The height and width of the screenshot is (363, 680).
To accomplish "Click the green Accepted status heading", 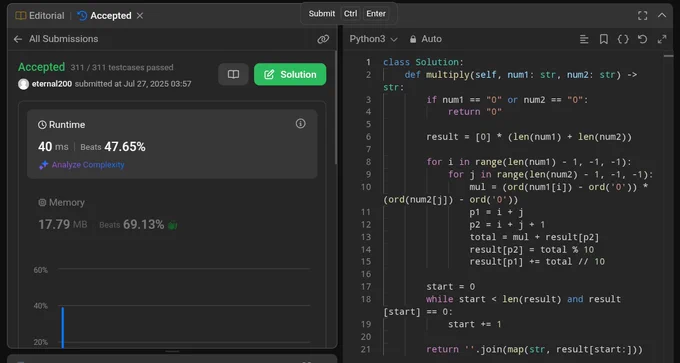I will [x=42, y=67].
